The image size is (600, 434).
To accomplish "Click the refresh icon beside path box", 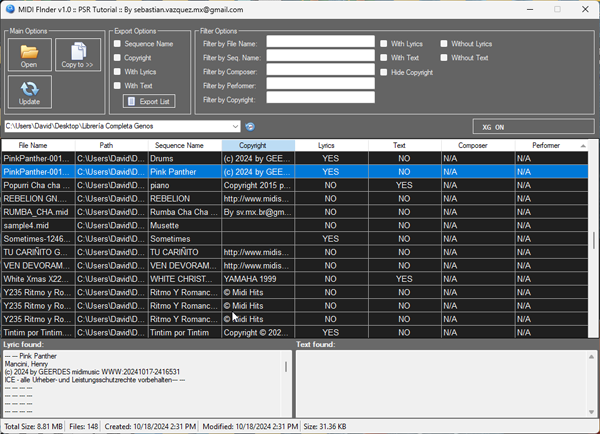I will click(250, 127).
